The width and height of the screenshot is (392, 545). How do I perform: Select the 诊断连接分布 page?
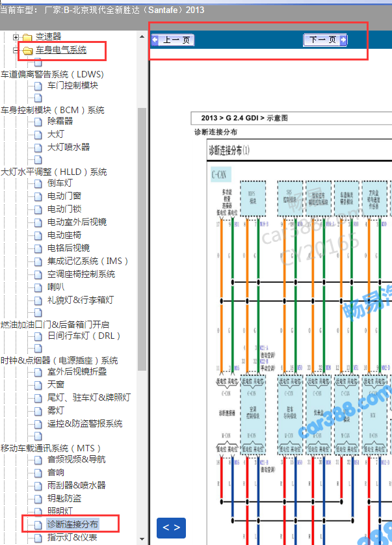tap(73, 524)
